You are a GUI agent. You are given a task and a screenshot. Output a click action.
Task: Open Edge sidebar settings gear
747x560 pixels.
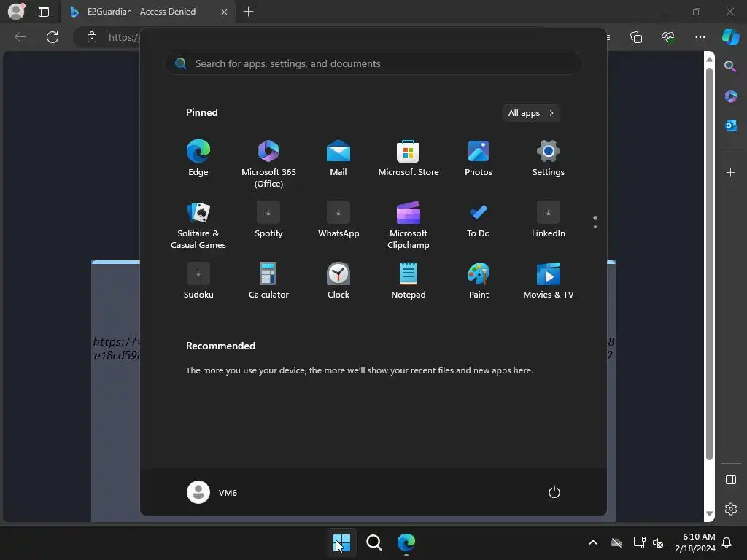730,508
